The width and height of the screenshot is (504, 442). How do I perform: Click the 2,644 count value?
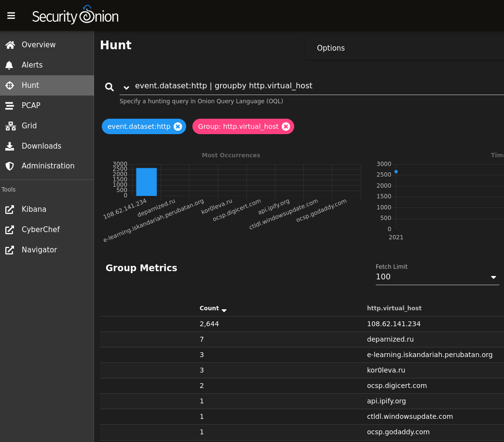[x=209, y=324]
